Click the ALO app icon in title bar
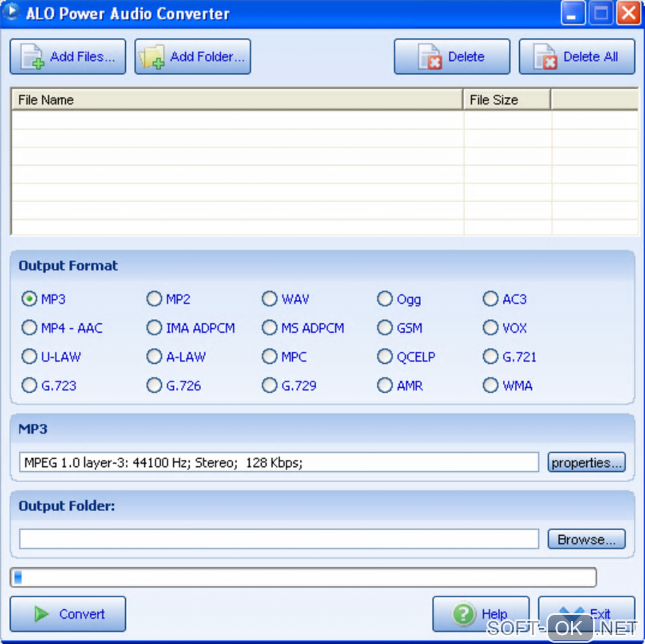Screen dimensions: 645x644 (11, 11)
